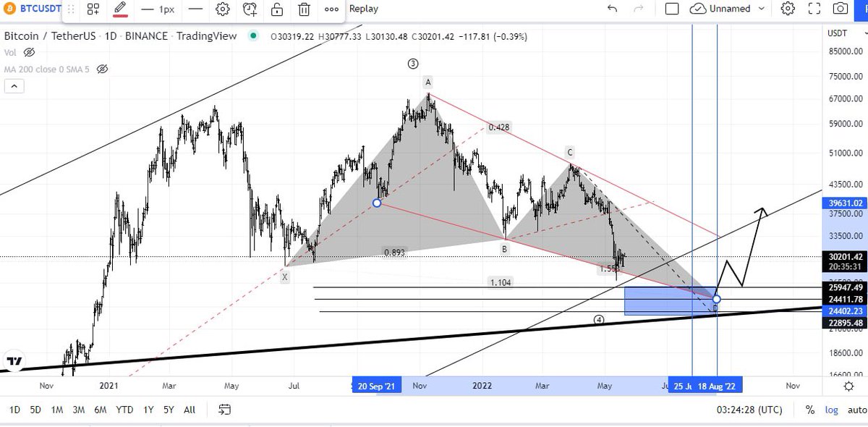Click the 0.428 ratio label
The height and width of the screenshot is (427, 868).
[499, 127]
